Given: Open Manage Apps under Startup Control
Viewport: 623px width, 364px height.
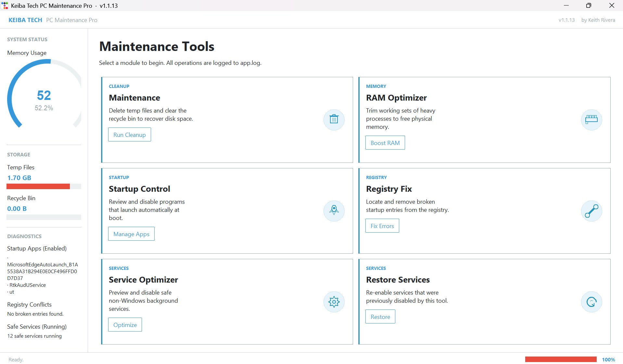Looking at the screenshot, I should click(x=131, y=234).
